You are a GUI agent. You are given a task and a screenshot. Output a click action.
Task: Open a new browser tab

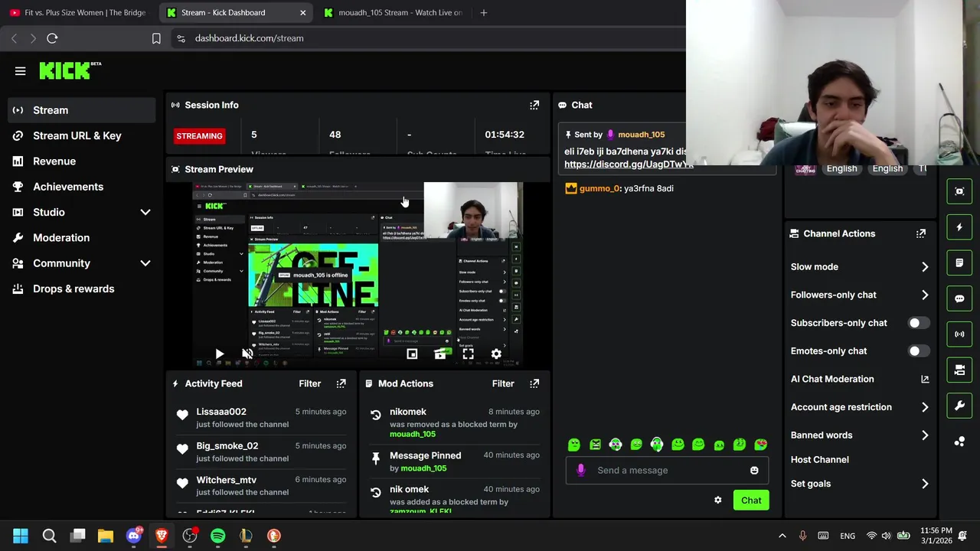click(484, 12)
